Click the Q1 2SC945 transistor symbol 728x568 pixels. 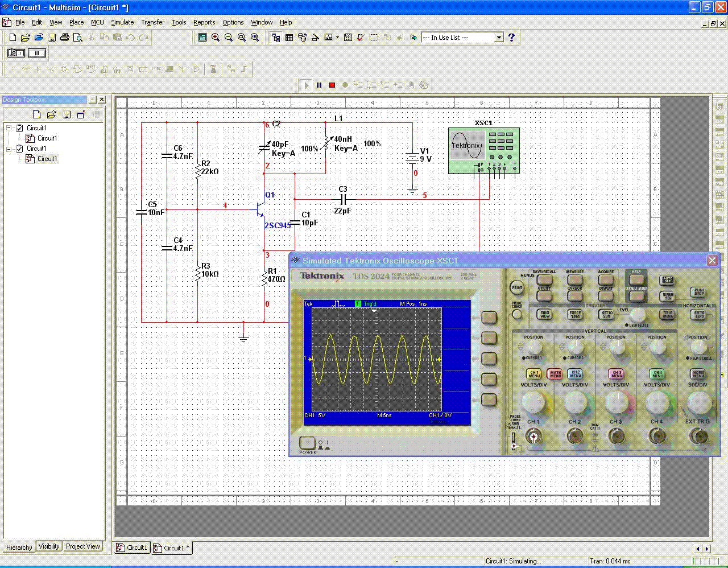click(260, 209)
